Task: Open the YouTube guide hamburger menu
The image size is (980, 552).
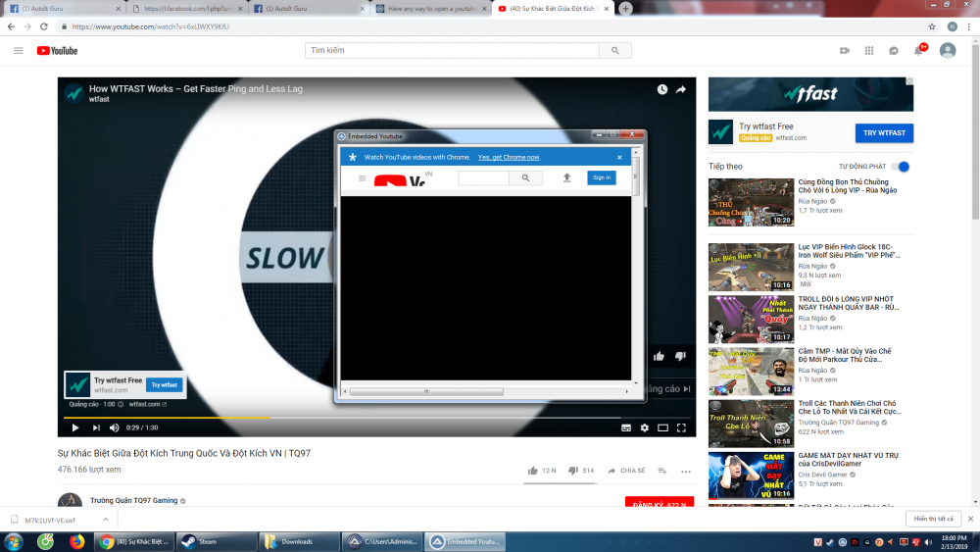Action: click(18, 51)
